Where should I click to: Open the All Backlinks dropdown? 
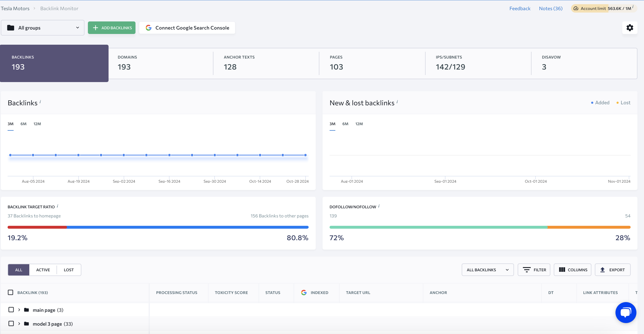tap(488, 270)
